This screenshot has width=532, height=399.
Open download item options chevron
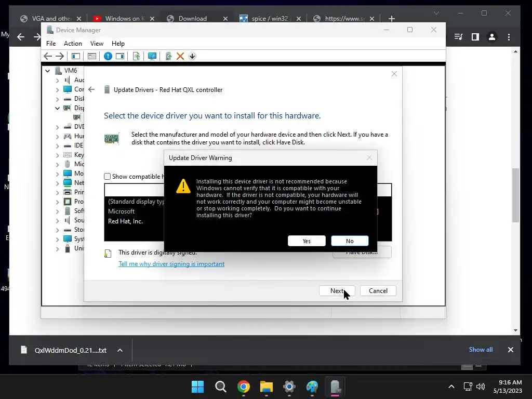click(x=120, y=350)
